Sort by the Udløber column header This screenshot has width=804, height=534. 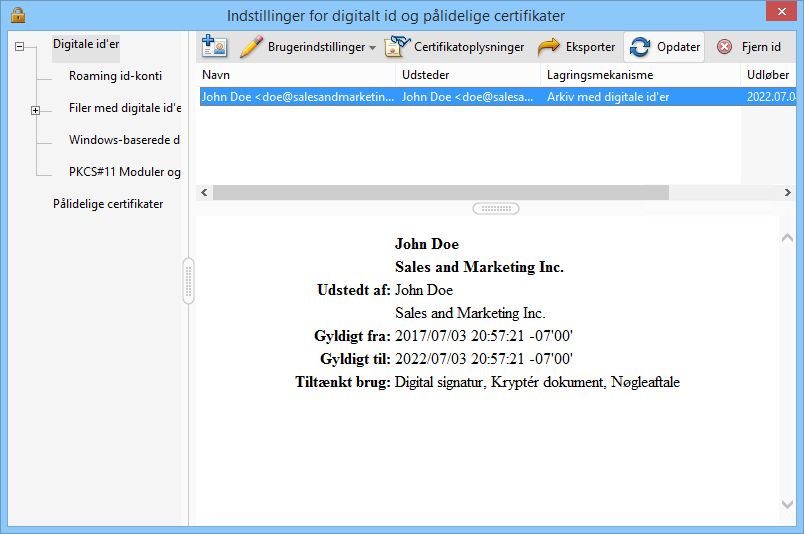(769, 75)
